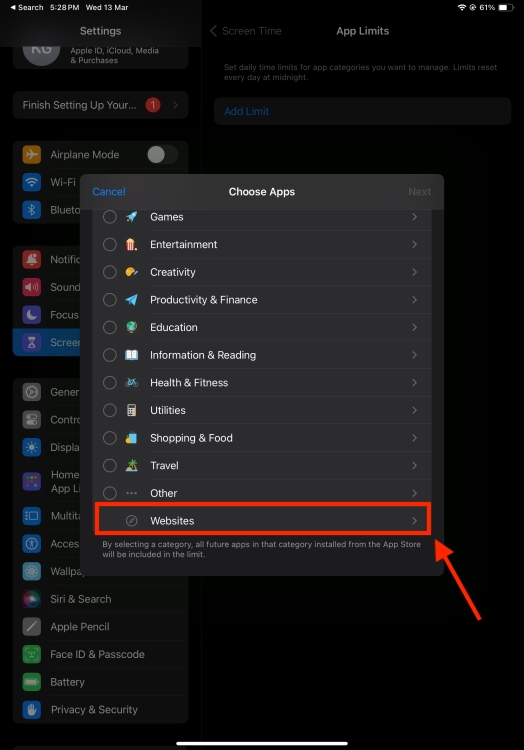Select the Health & Fitness radio circle

tap(109, 383)
